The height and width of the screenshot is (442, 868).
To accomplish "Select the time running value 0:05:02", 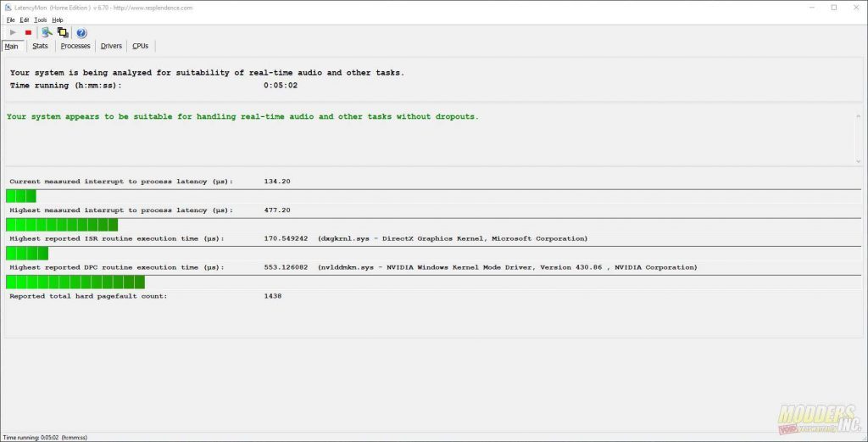I will pyautogui.click(x=281, y=86).
